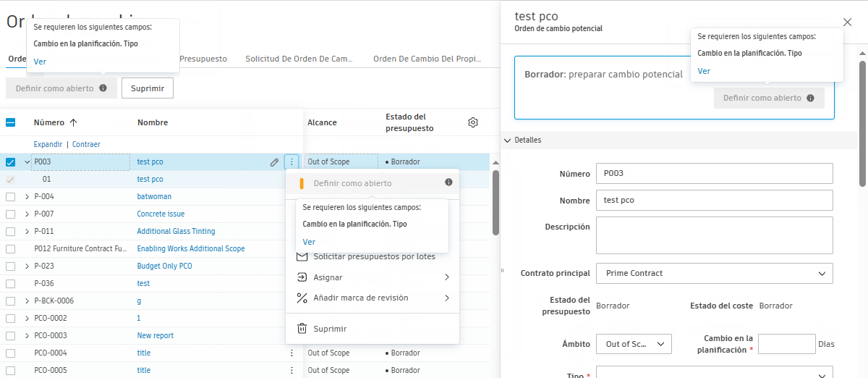Image resolution: width=868 pixels, height=378 pixels.
Task: Click the info icon in the panel's Definir como abierto button
Action: click(x=810, y=98)
